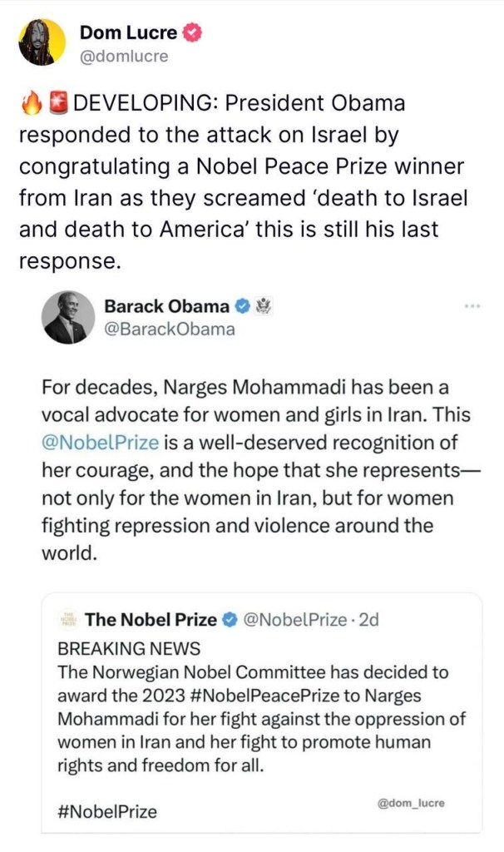Open The Nobel Prize account name
The image size is (504, 852).
point(151,619)
